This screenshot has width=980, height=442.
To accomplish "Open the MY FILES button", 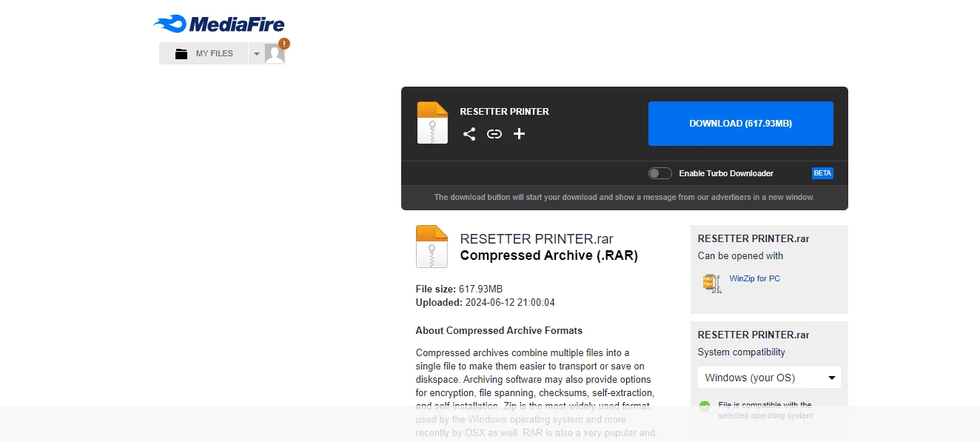I will pos(204,53).
